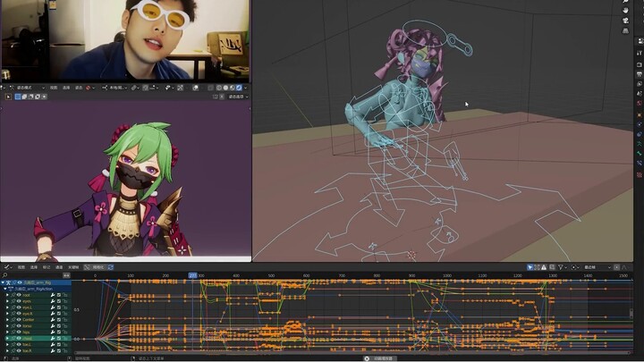The height and width of the screenshot is (362, 644).
Task: Click the current frame marker 277
Action: (192, 275)
